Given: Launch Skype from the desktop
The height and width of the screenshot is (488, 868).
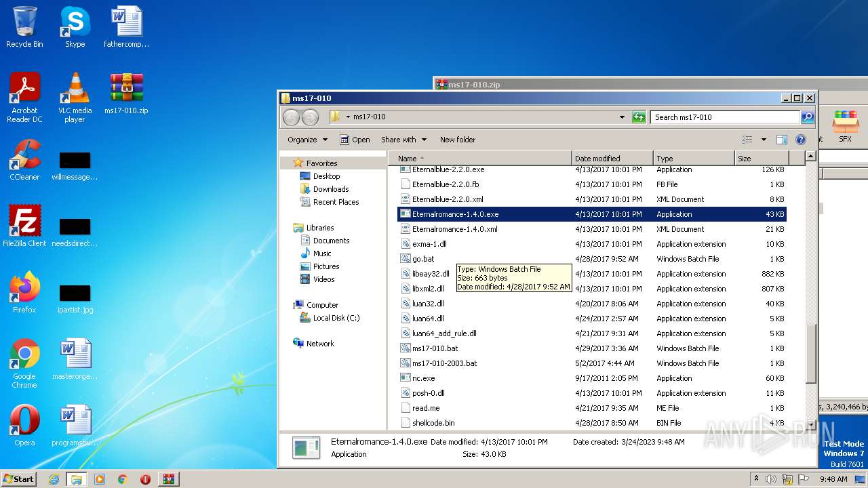Looking at the screenshot, I should tap(75, 27).
